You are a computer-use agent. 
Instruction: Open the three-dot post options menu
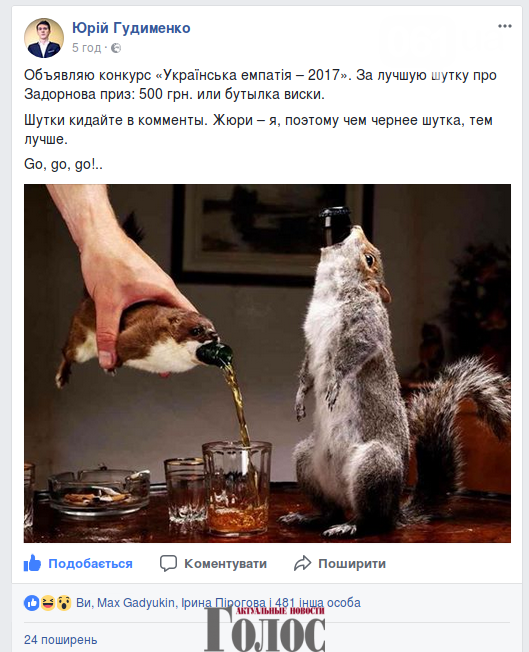(x=504, y=26)
